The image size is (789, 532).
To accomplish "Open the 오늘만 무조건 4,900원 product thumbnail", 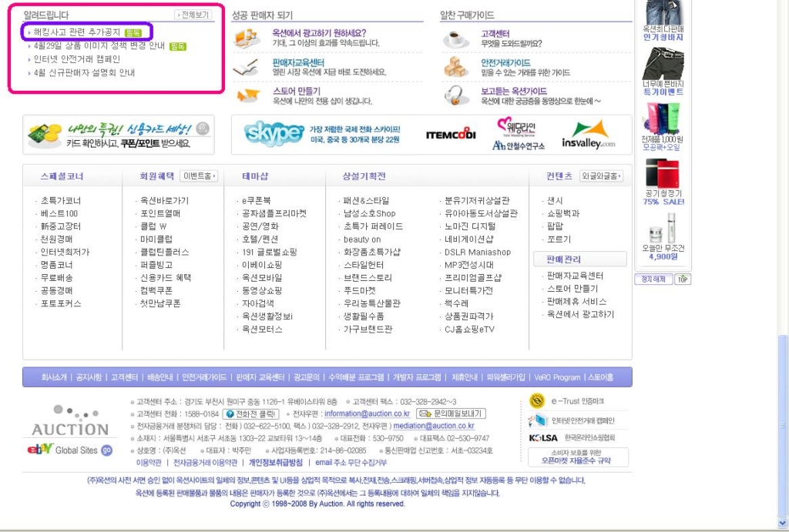I will pyautogui.click(x=663, y=228).
